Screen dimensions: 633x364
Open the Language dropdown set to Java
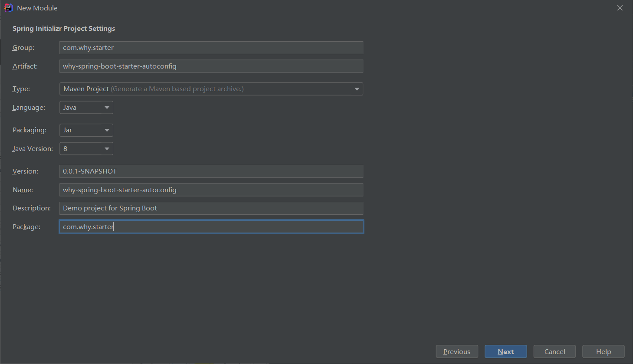[x=86, y=108]
